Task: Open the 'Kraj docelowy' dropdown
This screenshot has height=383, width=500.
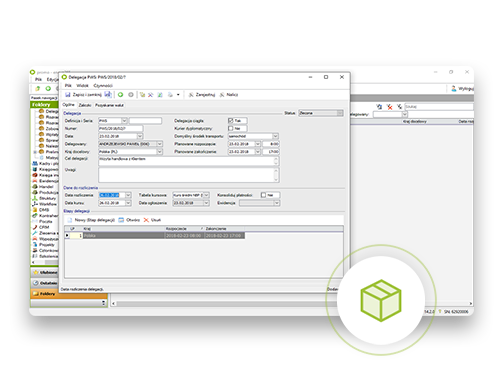Action: point(159,152)
